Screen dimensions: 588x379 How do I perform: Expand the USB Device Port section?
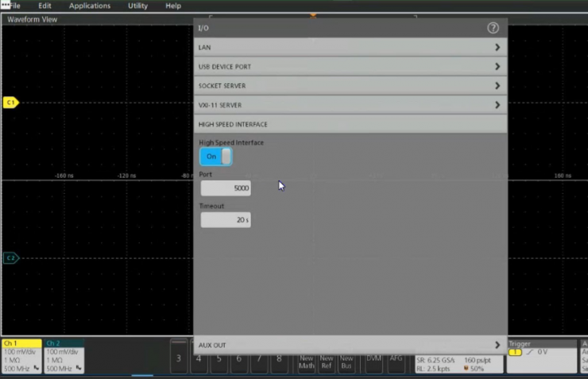coord(350,67)
